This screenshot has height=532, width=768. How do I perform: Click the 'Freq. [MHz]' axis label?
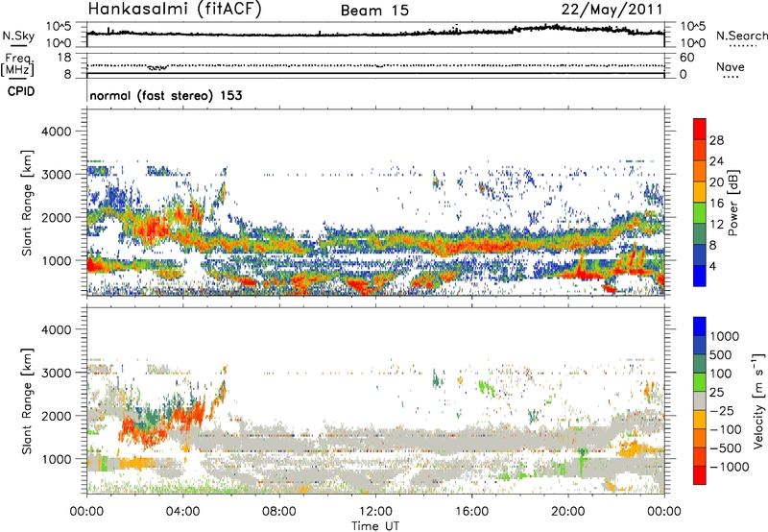click(19, 64)
